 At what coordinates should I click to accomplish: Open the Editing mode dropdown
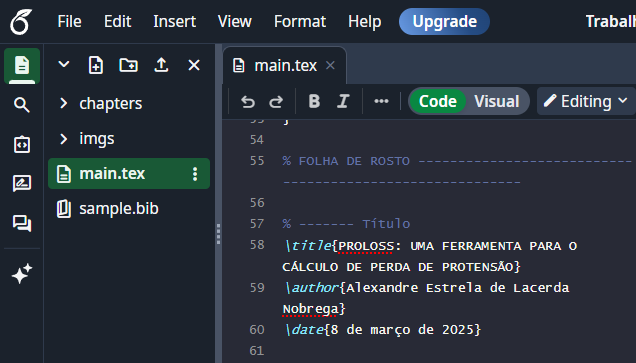(586, 101)
